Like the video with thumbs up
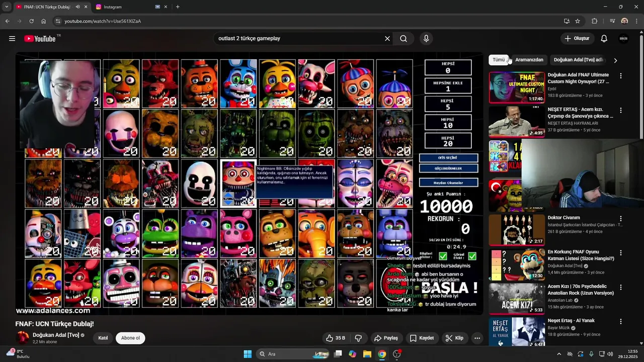Screen dimensions: 644x362 [336, 338]
